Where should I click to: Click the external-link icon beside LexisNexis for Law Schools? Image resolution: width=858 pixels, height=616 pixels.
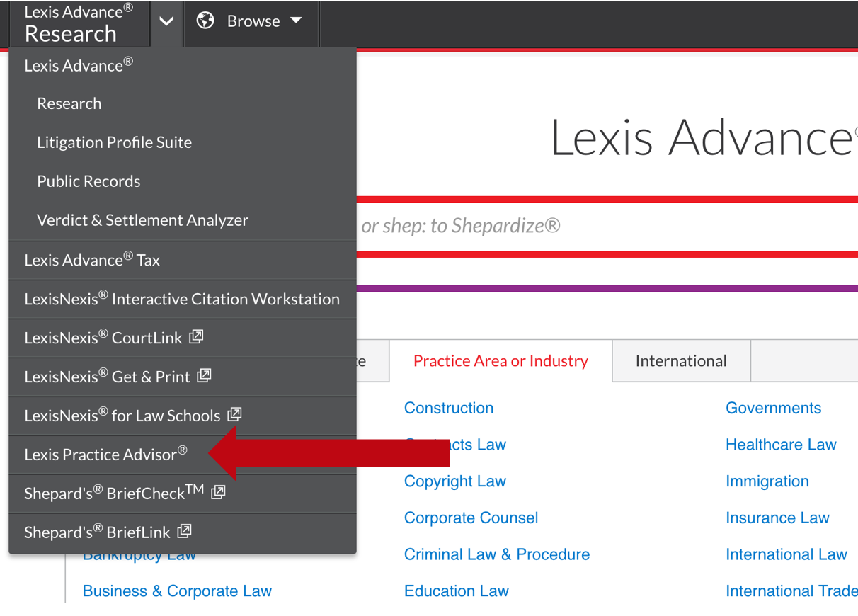(x=234, y=415)
